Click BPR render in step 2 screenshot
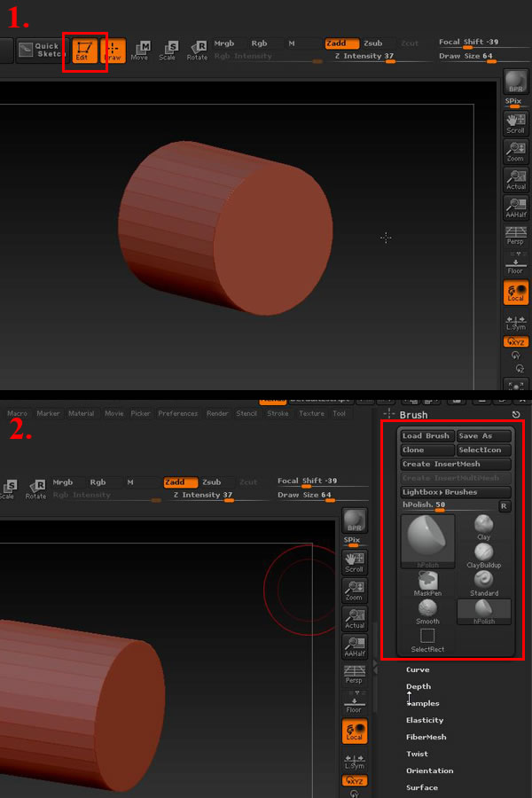The image size is (532, 798). click(x=355, y=520)
